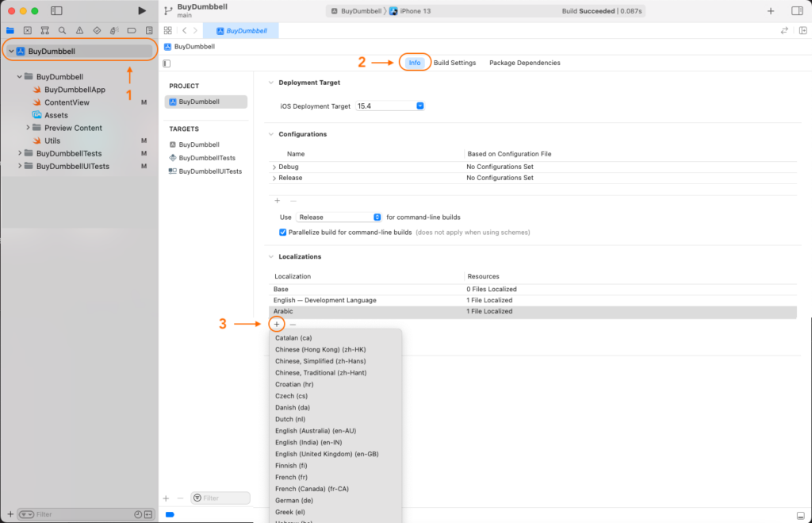Open the Assets catalog
The width and height of the screenshot is (812, 523).
click(56, 115)
